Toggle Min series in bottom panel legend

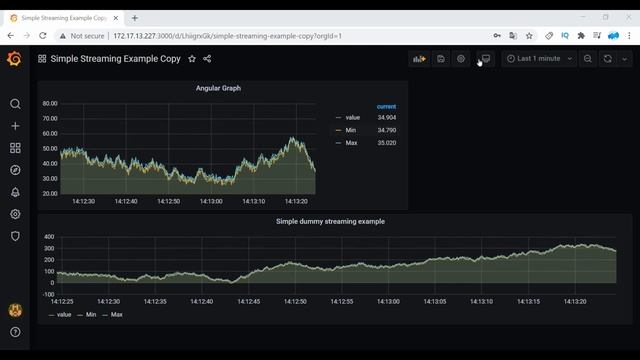coord(91,315)
